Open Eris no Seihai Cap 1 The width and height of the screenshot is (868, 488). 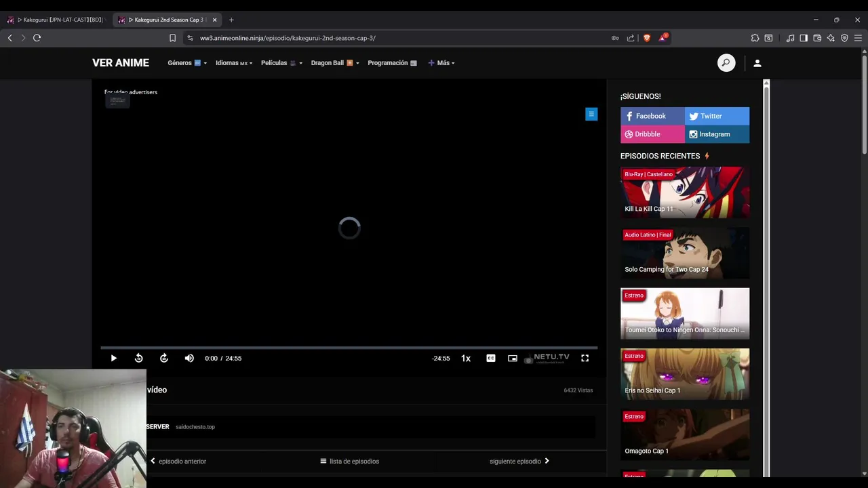pos(685,374)
